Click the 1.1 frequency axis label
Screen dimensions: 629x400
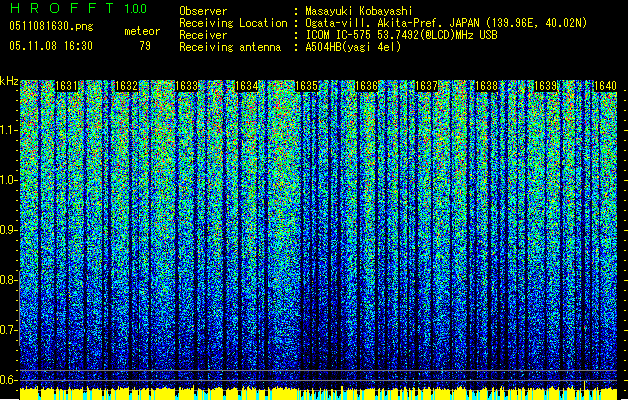9,130
